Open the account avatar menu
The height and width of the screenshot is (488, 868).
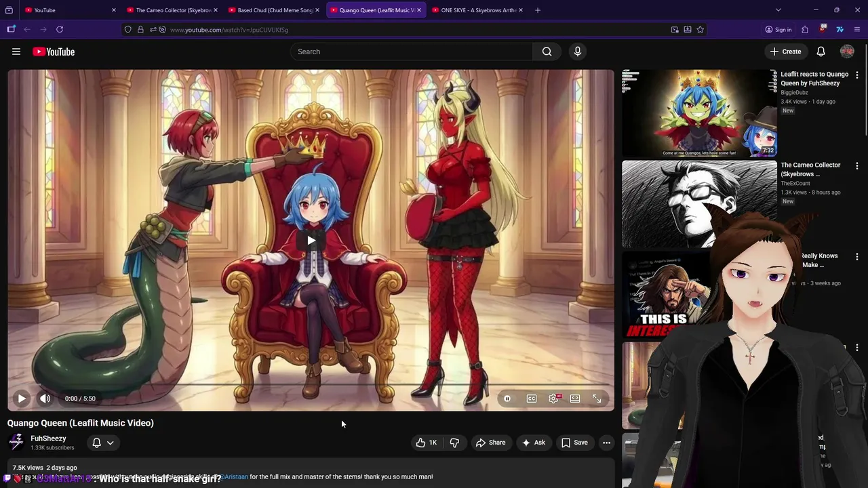847,52
